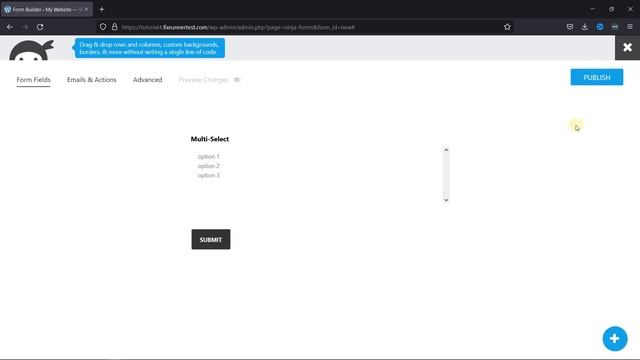Click the browser forward arrow
The height and width of the screenshot is (360, 640).
[x=25, y=27]
